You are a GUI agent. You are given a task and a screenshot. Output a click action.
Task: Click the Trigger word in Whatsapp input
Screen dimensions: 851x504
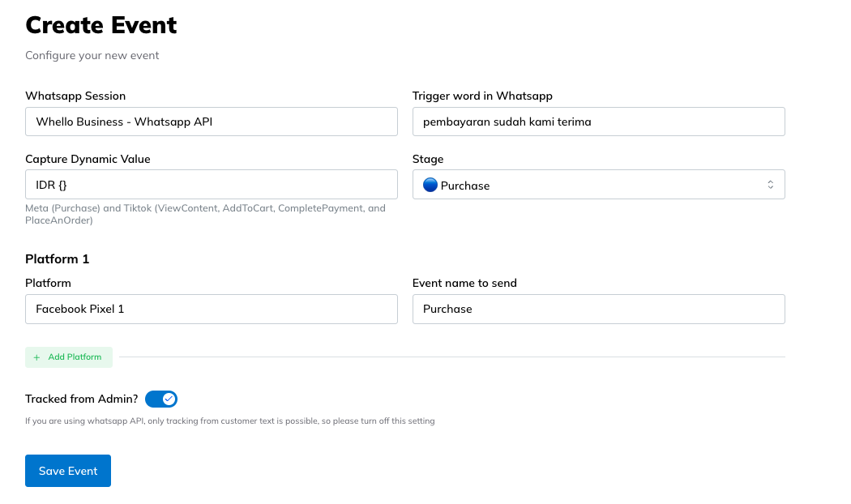[x=598, y=122]
